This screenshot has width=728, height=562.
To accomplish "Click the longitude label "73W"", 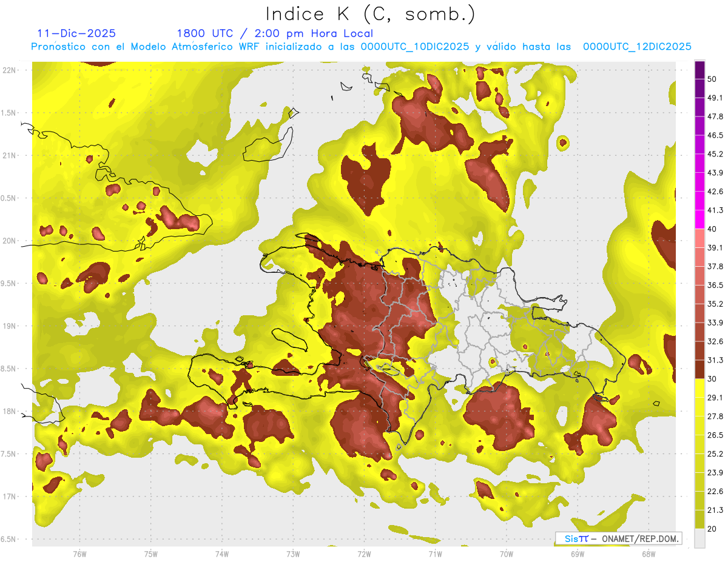I will [293, 554].
